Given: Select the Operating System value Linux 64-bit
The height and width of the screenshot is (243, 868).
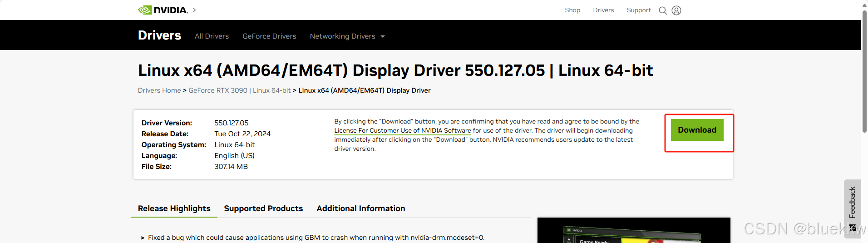Looking at the screenshot, I should click(x=235, y=145).
